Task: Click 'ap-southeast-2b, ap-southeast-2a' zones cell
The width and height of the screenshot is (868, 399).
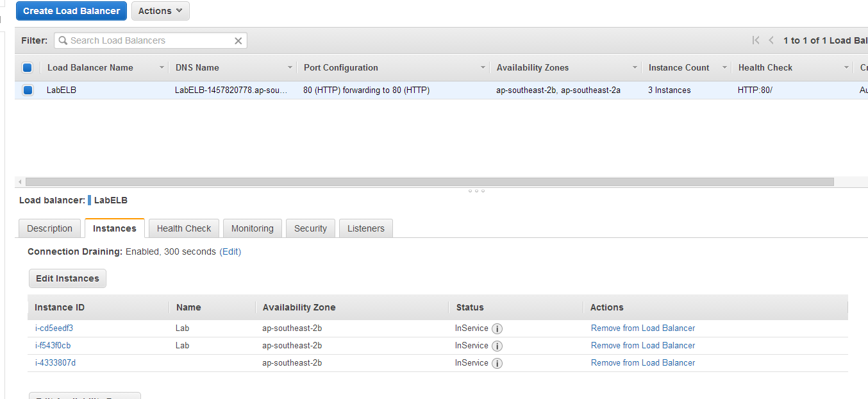Action: (558, 90)
